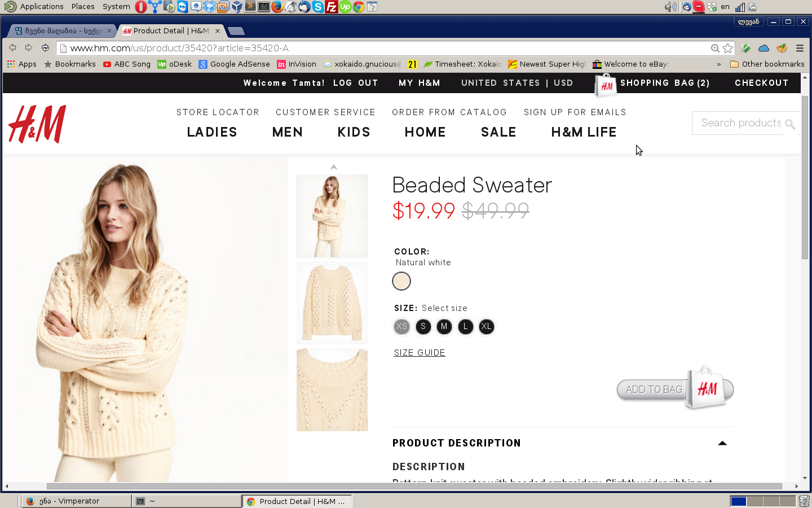Open Other bookmarks folder
The image size is (812, 508).
767,64
